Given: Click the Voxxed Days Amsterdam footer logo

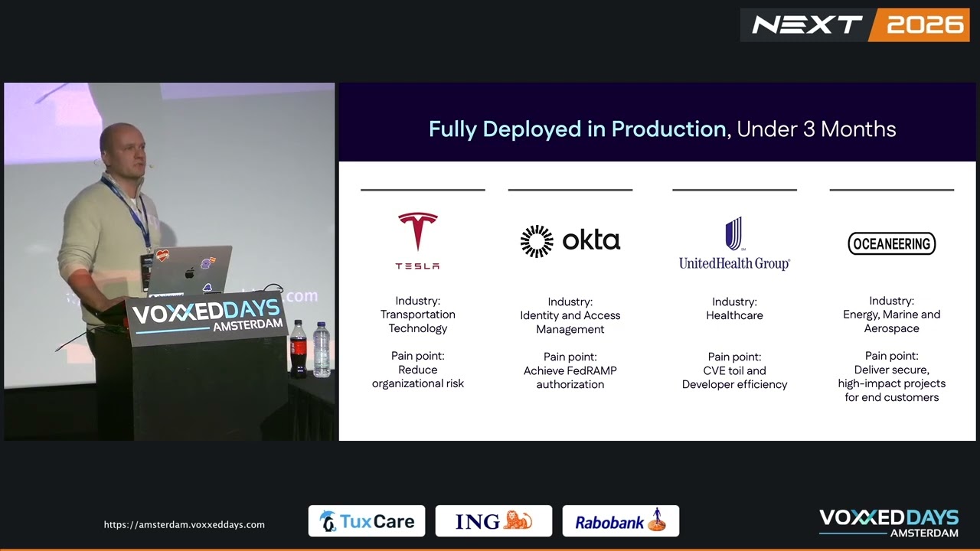Looking at the screenshot, I should click(889, 523).
